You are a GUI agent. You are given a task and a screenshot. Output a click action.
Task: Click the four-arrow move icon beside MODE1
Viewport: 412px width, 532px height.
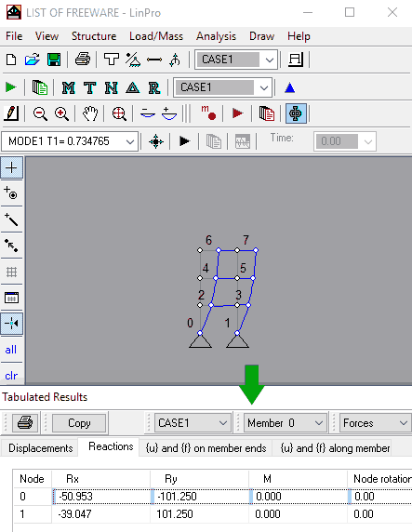pyautogui.click(x=156, y=141)
